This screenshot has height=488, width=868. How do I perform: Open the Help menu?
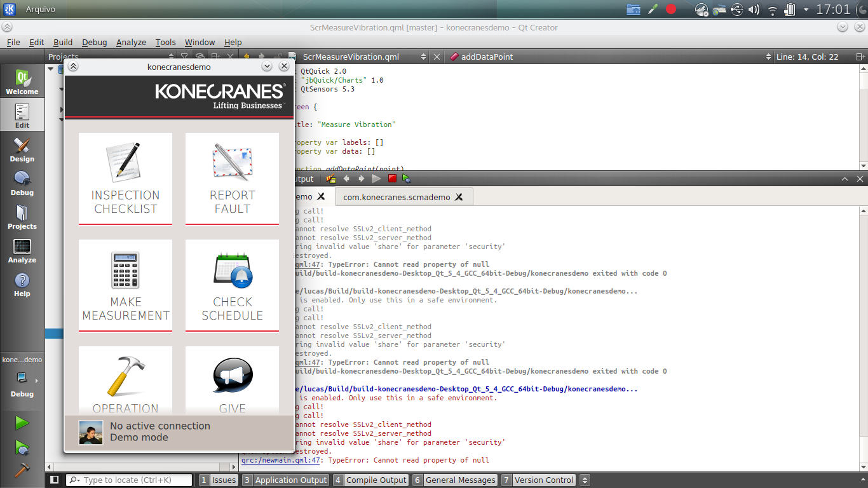pyautogui.click(x=233, y=42)
